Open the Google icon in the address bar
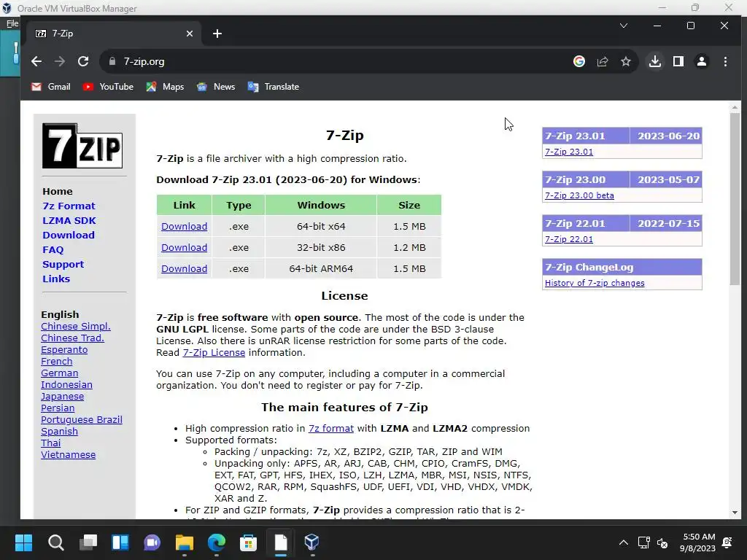This screenshot has width=747, height=560. pyautogui.click(x=578, y=61)
